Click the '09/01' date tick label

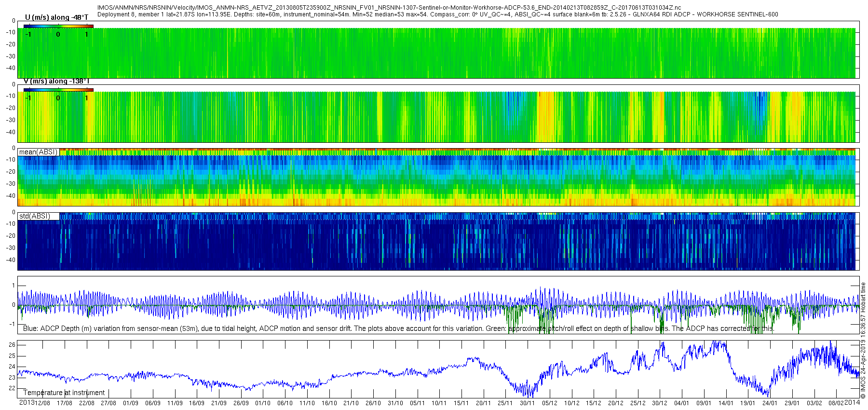704,403
